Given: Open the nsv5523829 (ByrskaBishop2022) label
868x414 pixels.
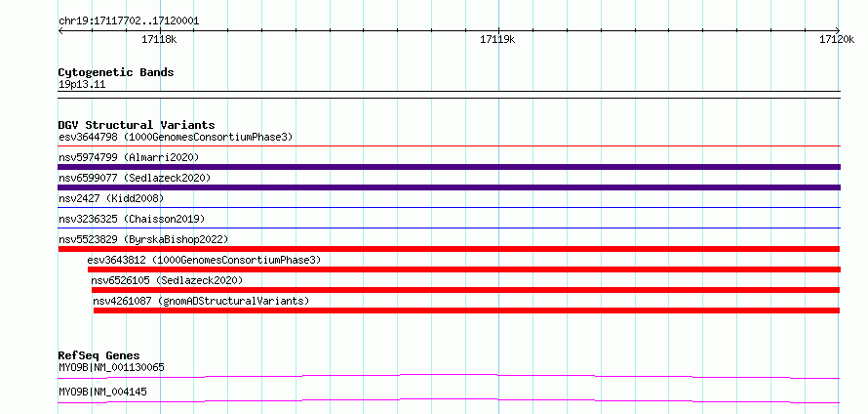Looking at the screenshot, I should (x=143, y=239).
